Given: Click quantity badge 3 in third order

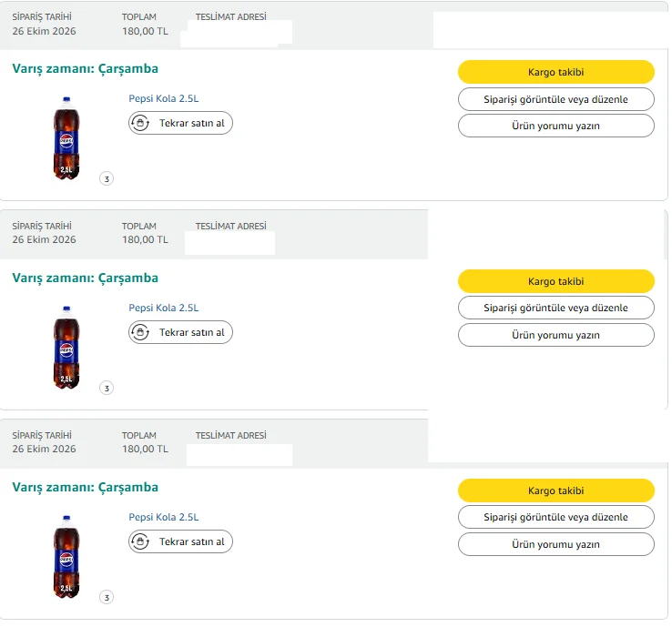Looking at the screenshot, I should click(x=107, y=598).
